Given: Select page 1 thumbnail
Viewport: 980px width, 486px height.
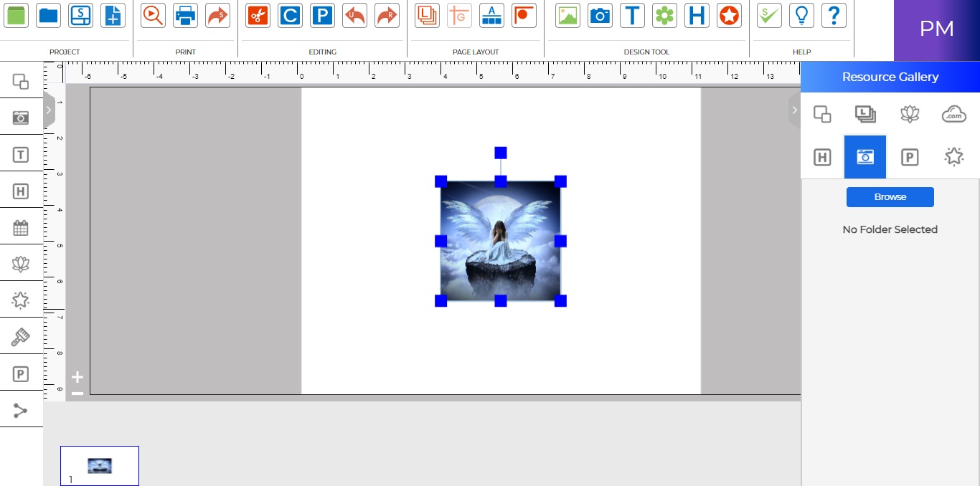Looking at the screenshot, I should [x=100, y=466].
